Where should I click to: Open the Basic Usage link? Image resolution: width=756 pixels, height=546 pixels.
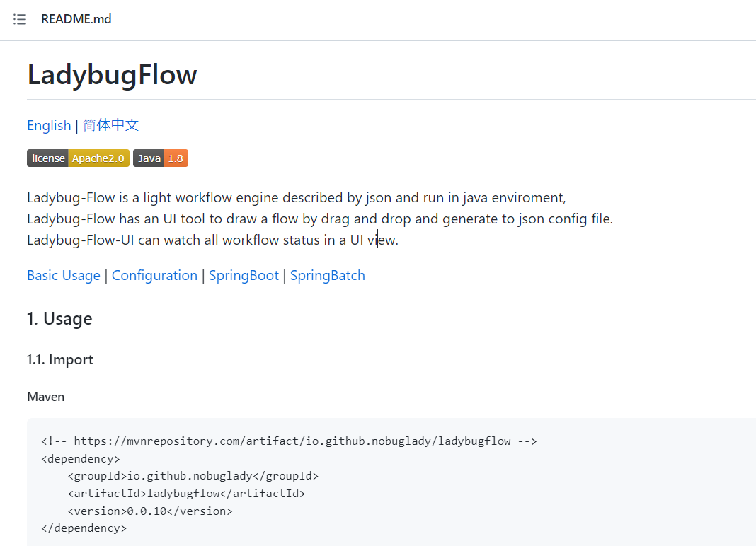(64, 275)
